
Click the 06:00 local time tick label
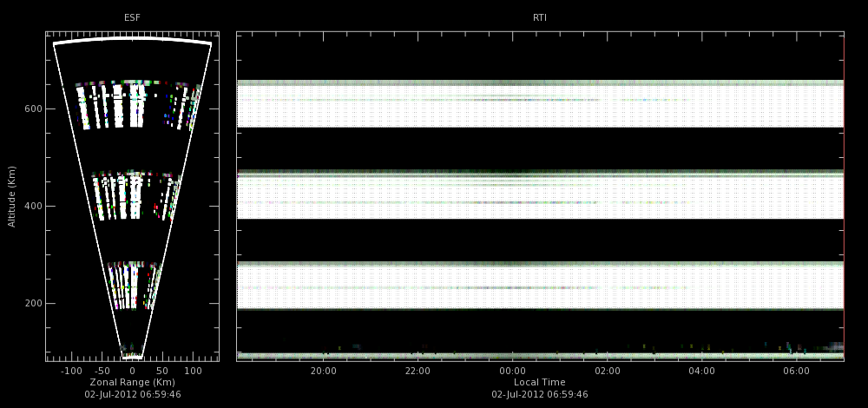click(797, 371)
